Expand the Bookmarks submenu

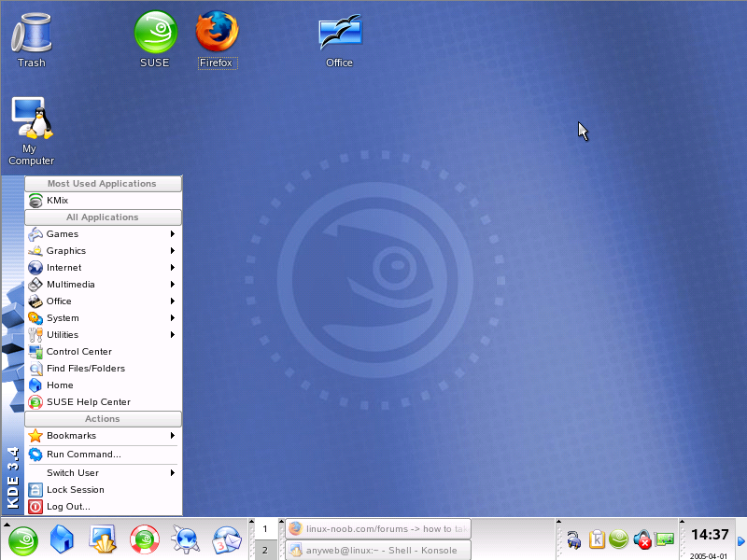click(104, 436)
